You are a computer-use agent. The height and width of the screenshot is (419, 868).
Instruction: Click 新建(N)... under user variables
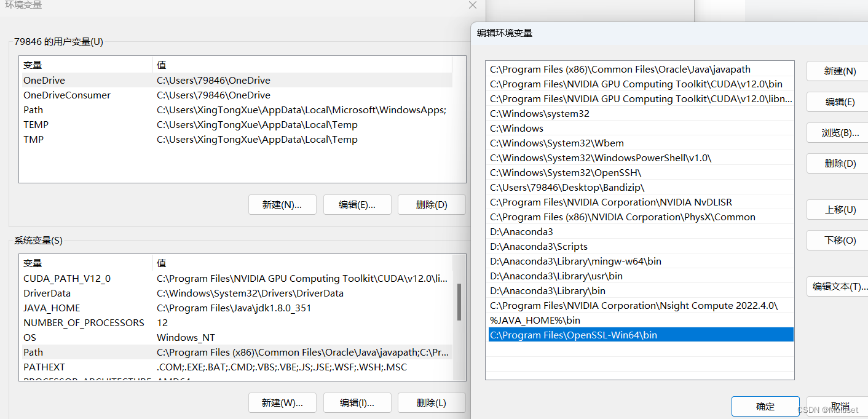pyautogui.click(x=282, y=204)
